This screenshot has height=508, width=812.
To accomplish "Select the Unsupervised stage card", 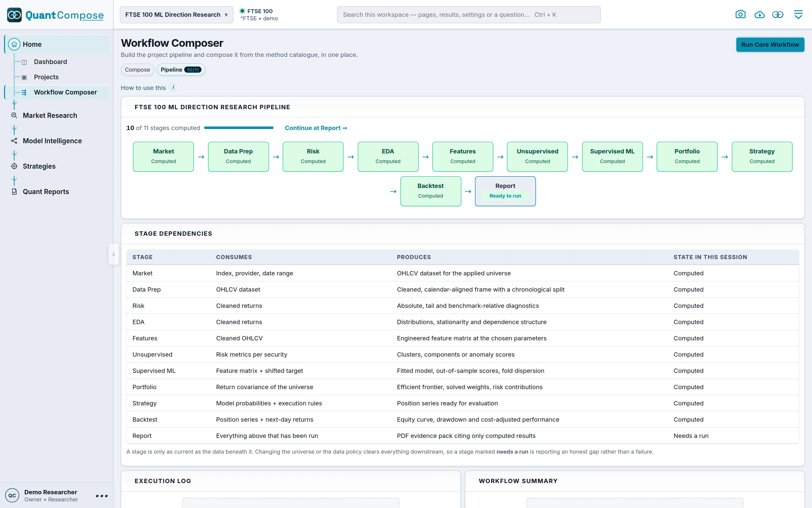I will [x=537, y=156].
